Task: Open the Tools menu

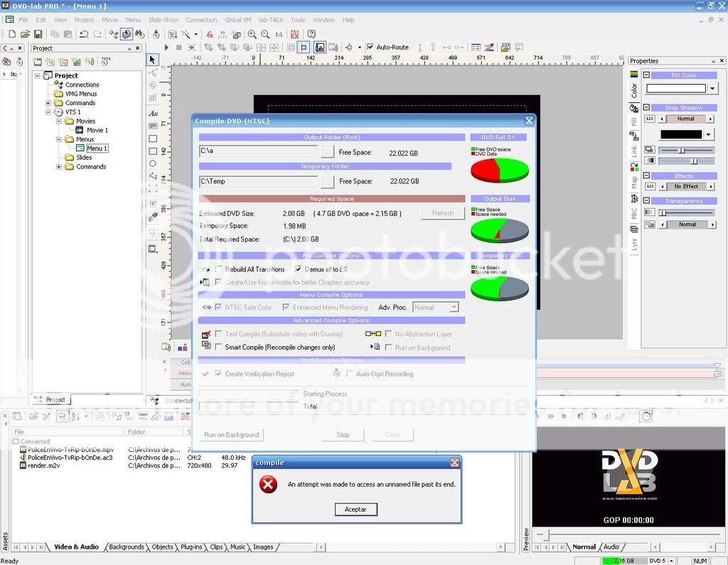Action: tap(298, 20)
